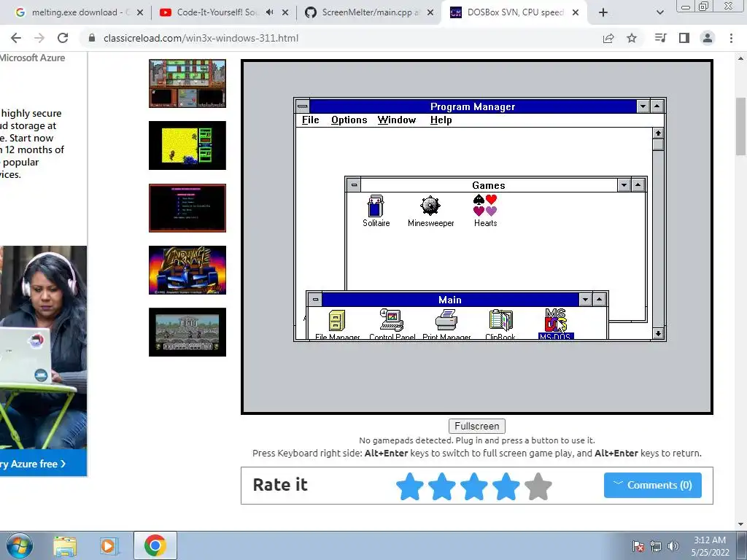Click the Fullscreen button
The height and width of the screenshot is (560, 747).
(477, 426)
